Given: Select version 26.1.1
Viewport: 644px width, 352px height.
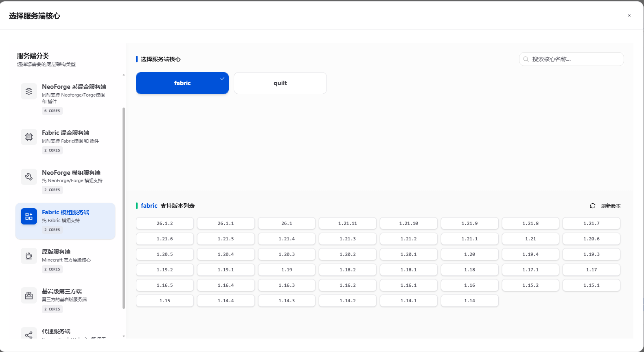Looking at the screenshot, I should [226, 223].
